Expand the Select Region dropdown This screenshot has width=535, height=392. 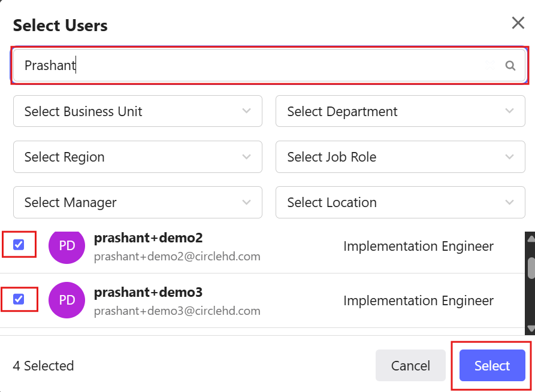pos(138,157)
